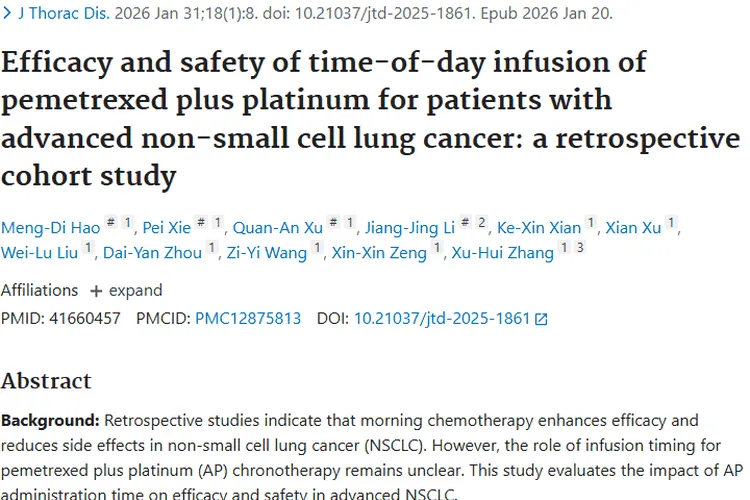The width and height of the screenshot is (750, 500).
Task: View author Quan-An Xu
Action: 276,227
